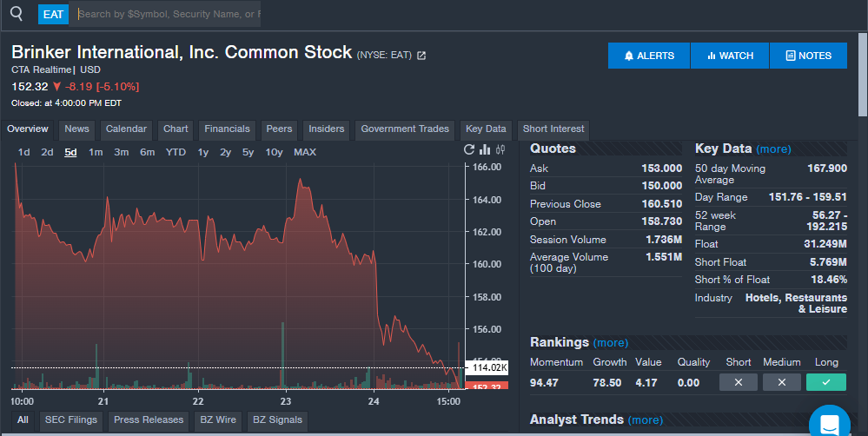The width and height of the screenshot is (868, 436).
Task: Click the Growth score 78.50
Action: [x=606, y=383]
